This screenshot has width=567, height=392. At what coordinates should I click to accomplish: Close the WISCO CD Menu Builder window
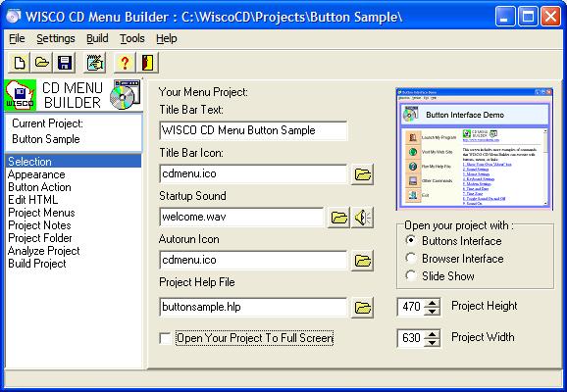click(x=550, y=17)
